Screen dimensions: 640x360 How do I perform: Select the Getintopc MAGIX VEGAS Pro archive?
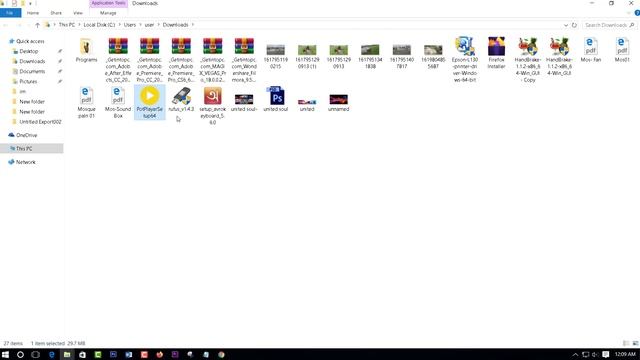point(213,60)
